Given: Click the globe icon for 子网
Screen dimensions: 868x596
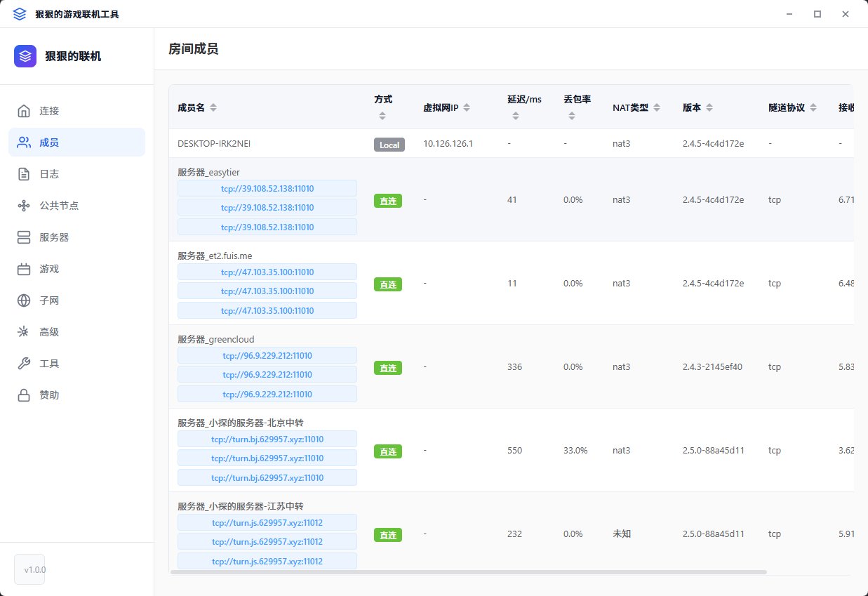Looking at the screenshot, I should tap(24, 300).
